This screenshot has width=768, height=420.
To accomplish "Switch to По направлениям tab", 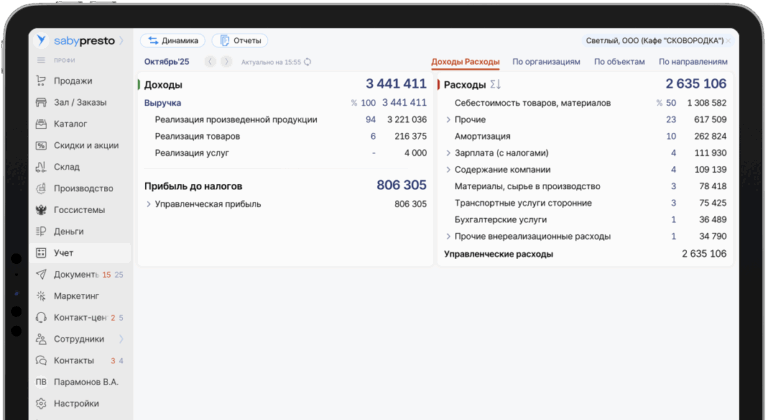I will click(x=693, y=62).
